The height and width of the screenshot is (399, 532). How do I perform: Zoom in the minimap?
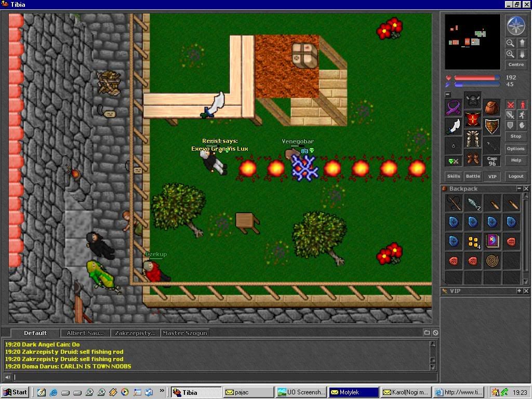pos(510,54)
